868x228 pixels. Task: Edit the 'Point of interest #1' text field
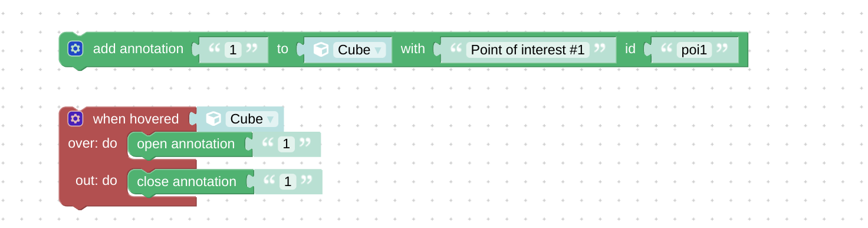point(528,50)
